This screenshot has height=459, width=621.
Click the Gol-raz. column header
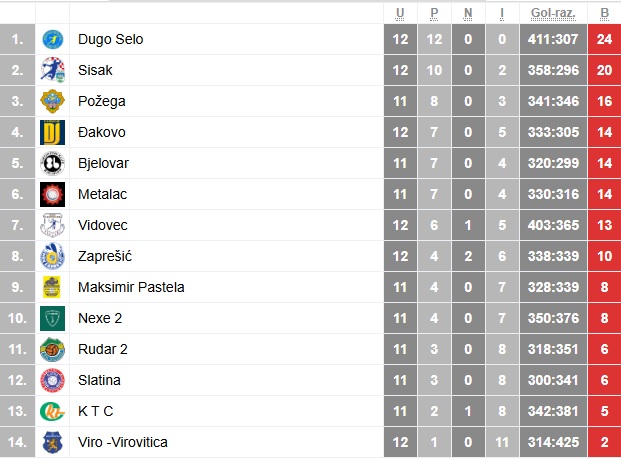click(553, 13)
